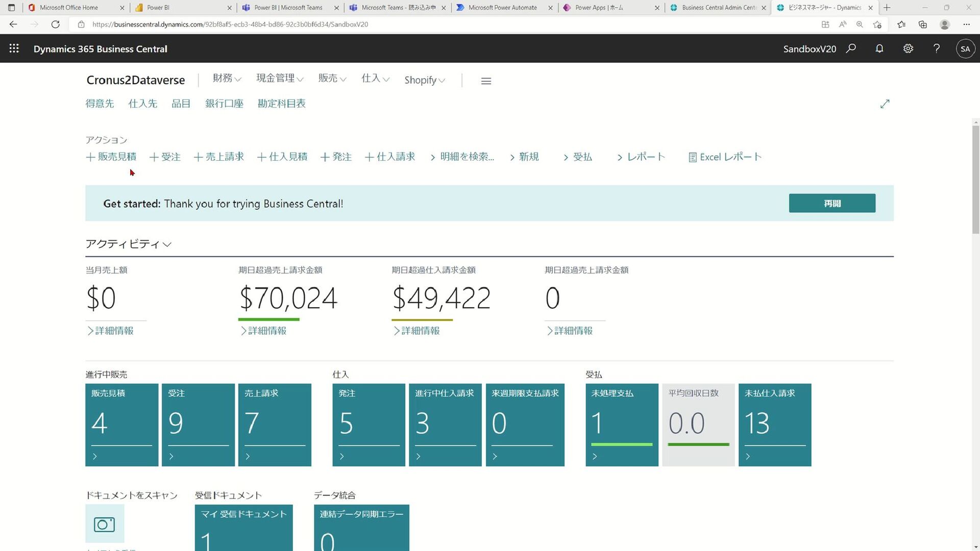
Task: Open 詳細情報 under $49,422
Action: [416, 331]
